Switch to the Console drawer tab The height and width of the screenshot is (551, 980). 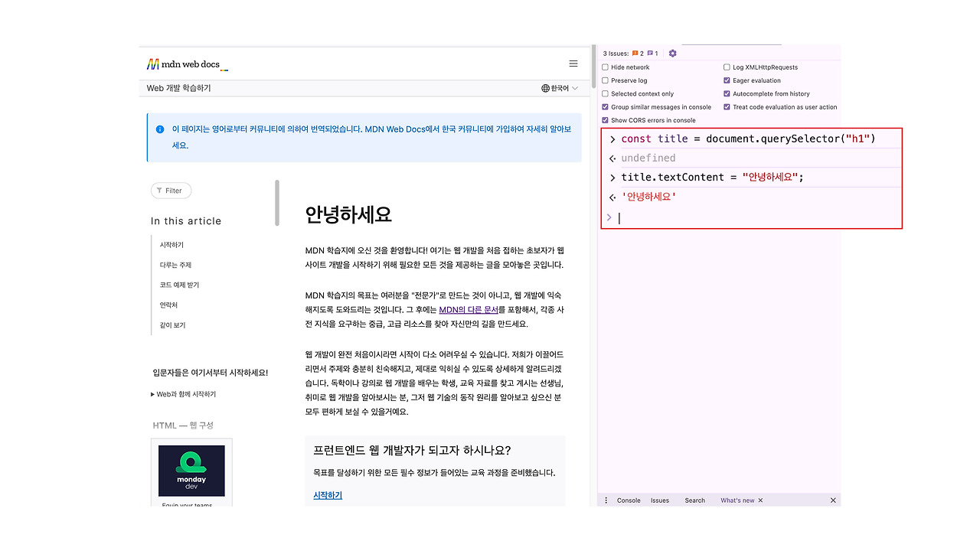click(x=629, y=500)
